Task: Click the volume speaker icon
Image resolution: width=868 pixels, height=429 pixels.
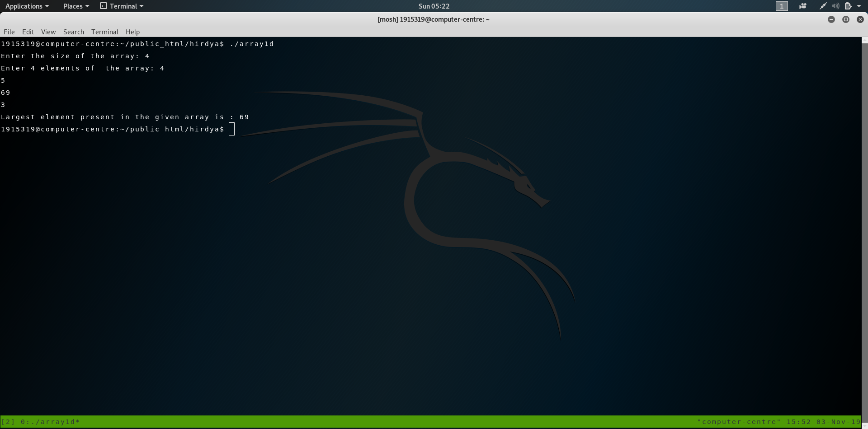Action: [x=836, y=6]
